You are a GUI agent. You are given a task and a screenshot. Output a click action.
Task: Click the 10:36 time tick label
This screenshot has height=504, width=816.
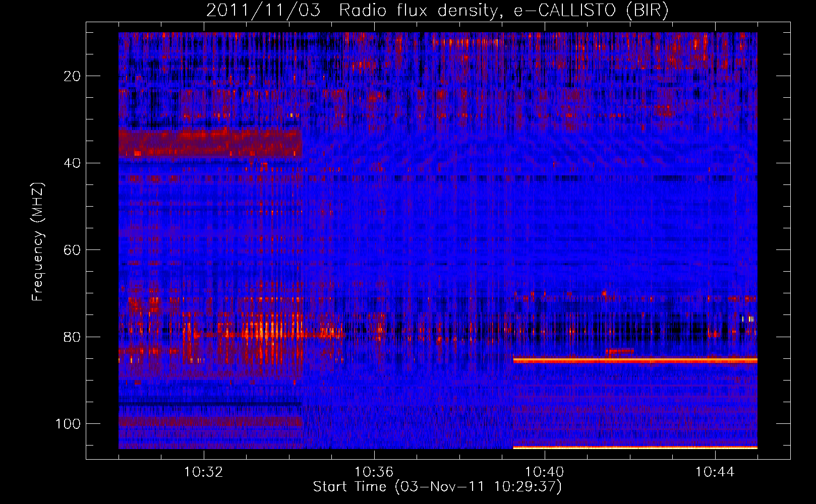374,472
